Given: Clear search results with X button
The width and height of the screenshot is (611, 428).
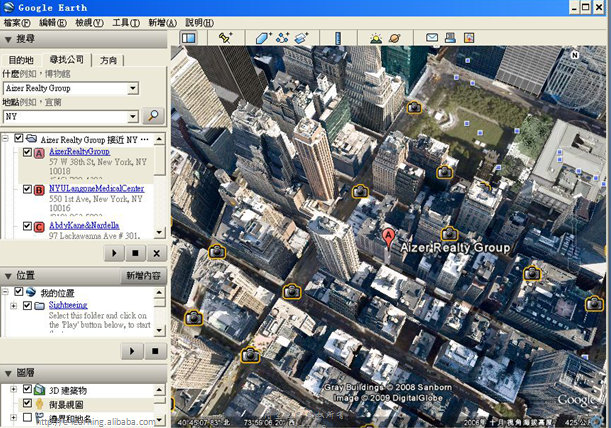Looking at the screenshot, I should (157, 253).
